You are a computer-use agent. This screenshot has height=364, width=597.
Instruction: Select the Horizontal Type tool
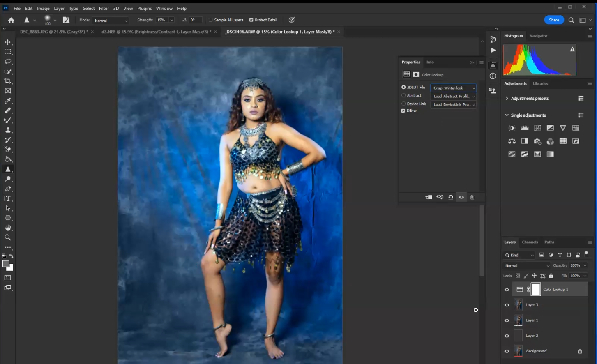click(x=8, y=198)
